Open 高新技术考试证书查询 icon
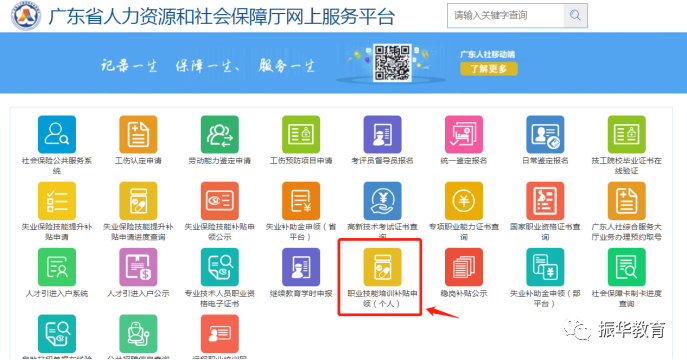 [382, 201]
